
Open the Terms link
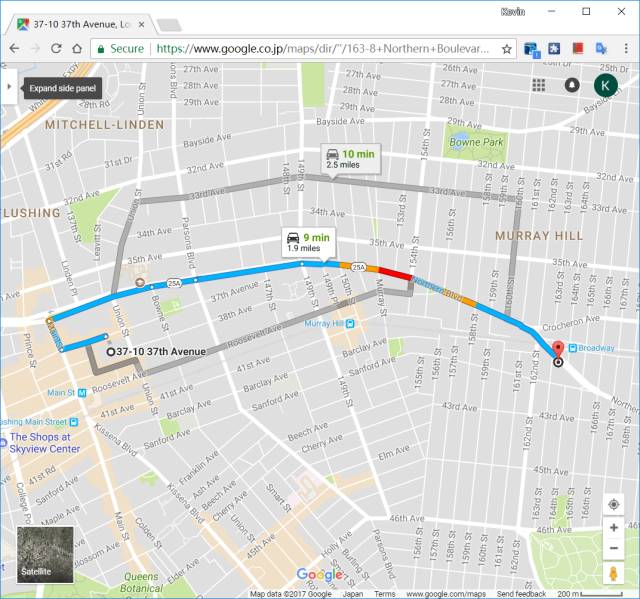384,594
